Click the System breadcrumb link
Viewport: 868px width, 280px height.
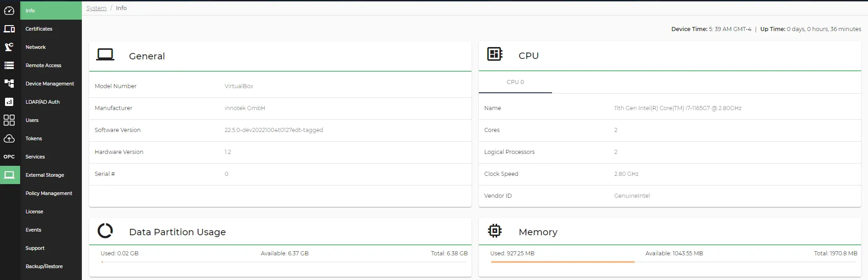tap(96, 8)
